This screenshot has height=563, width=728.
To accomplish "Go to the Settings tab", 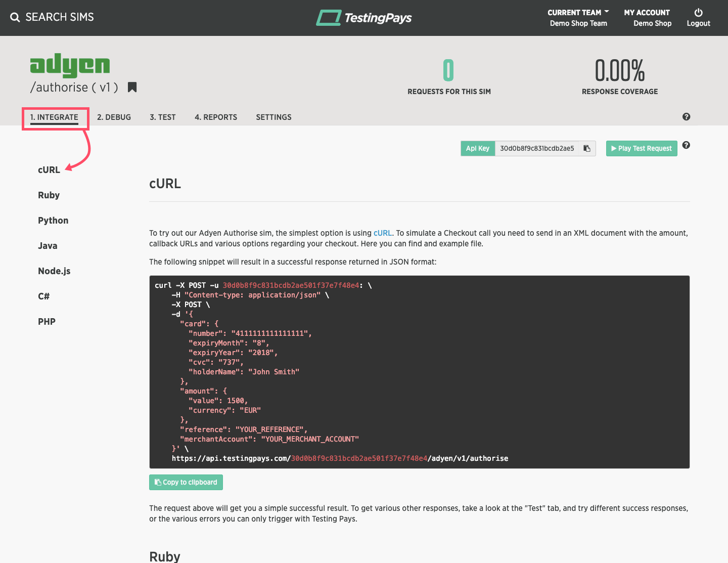I will [x=274, y=117].
